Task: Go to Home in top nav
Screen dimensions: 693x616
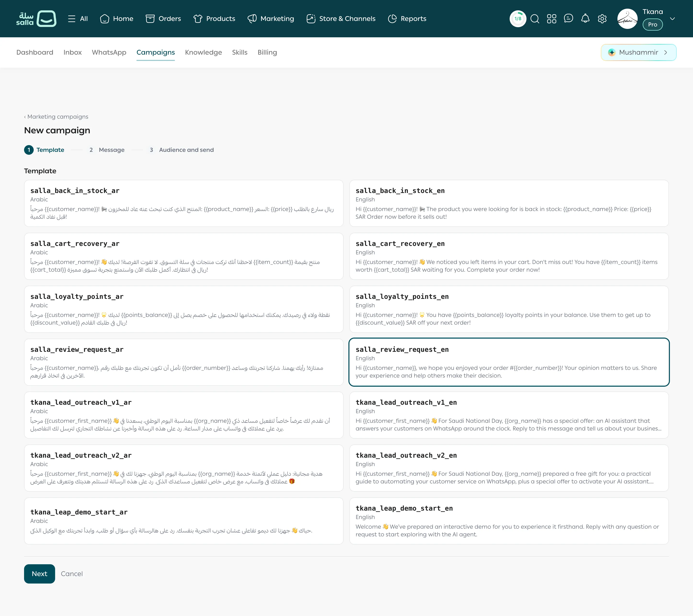Action: click(117, 19)
